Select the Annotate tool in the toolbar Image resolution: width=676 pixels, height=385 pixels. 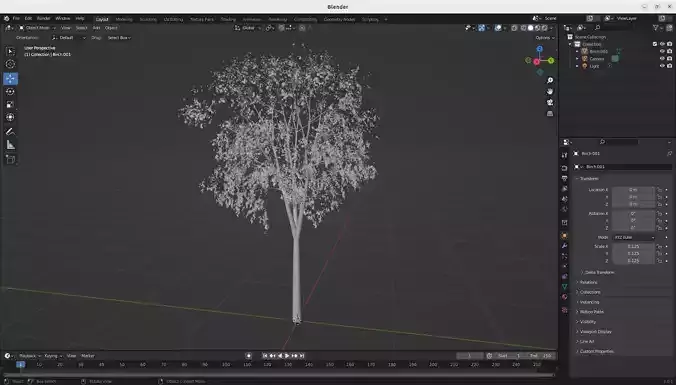10,131
